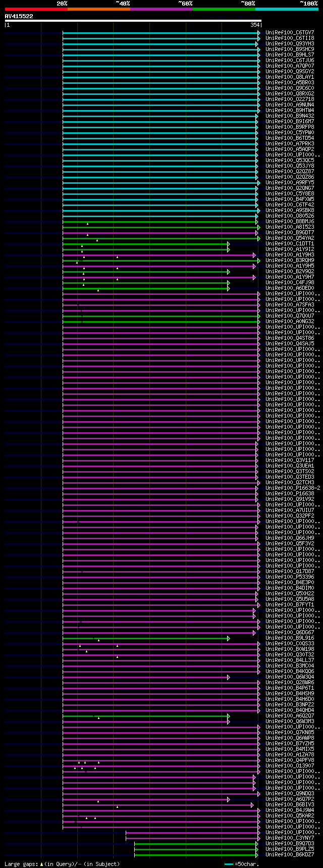Viewport: 323px width, 868px height.
Task: Click the UniRef100_Q4SAJ5 label
Action: pos(290,344)
